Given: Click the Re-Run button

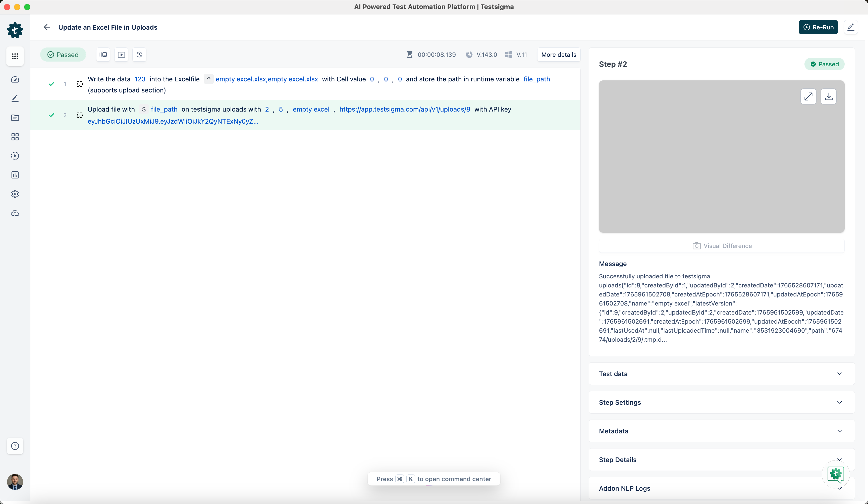Looking at the screenshot, I should [x=818, y=27].
